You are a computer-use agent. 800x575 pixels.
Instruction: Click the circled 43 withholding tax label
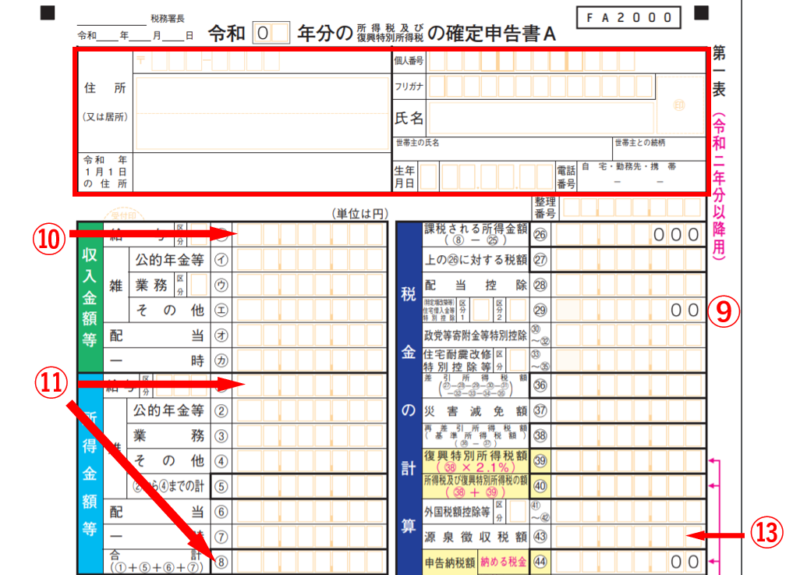(541, 536)
